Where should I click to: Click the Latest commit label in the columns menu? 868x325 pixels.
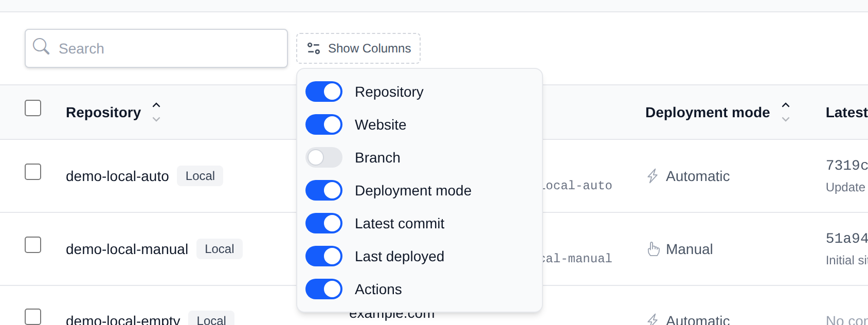(400, 223)
